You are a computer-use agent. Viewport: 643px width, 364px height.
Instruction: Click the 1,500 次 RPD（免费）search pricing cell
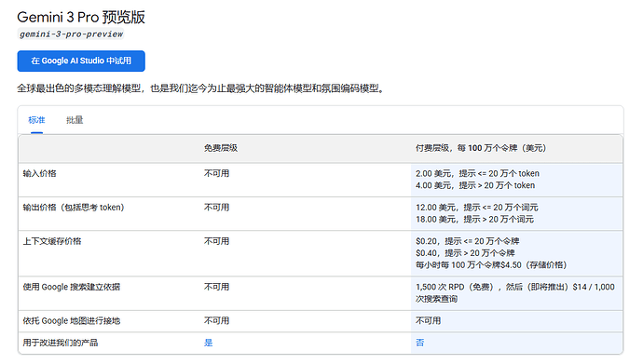point(515,292)
